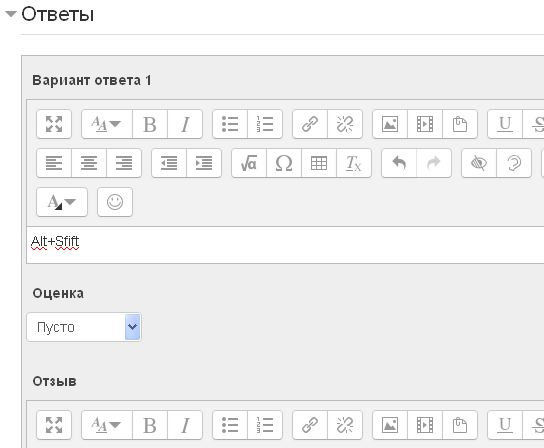This screenshot has width=544, height=448.
Task: Toggle fullscreen in answer 1 editor
Action: point(54,124)
